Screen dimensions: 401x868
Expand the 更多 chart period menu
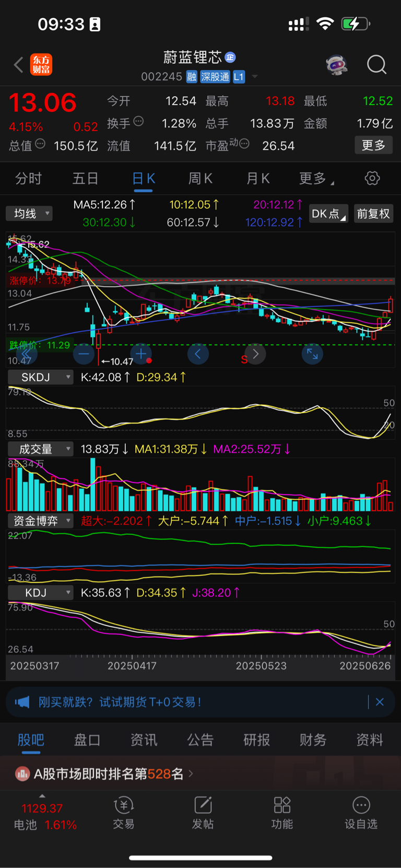pyautogui.click(x=316, y=179)
